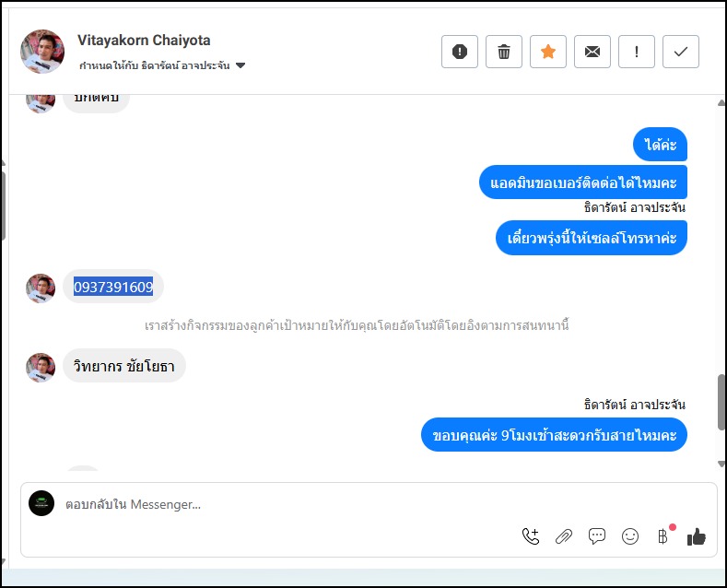
Task: Toggle the orange star follow-up marker
Action: [x=548, y=52]
